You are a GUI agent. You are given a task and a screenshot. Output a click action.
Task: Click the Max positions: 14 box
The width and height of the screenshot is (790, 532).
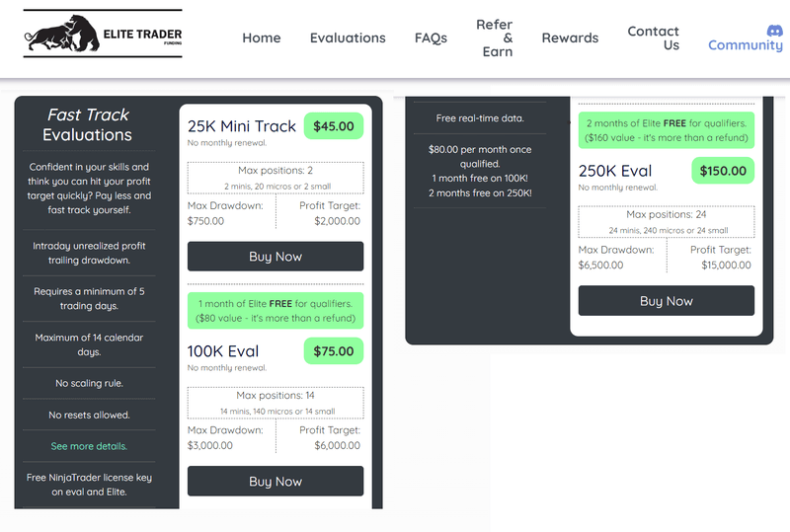[x=276, y=403]
